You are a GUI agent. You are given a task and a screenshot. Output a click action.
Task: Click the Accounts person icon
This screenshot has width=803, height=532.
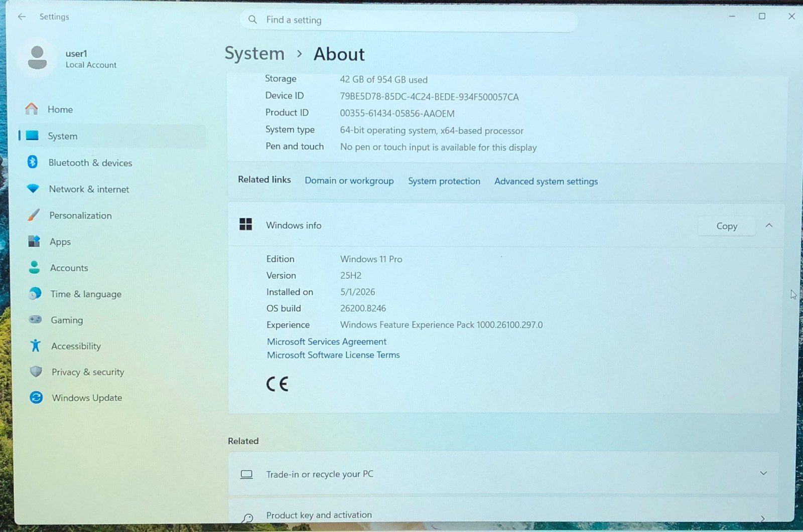pyautogui.click(x=34, y=267)
